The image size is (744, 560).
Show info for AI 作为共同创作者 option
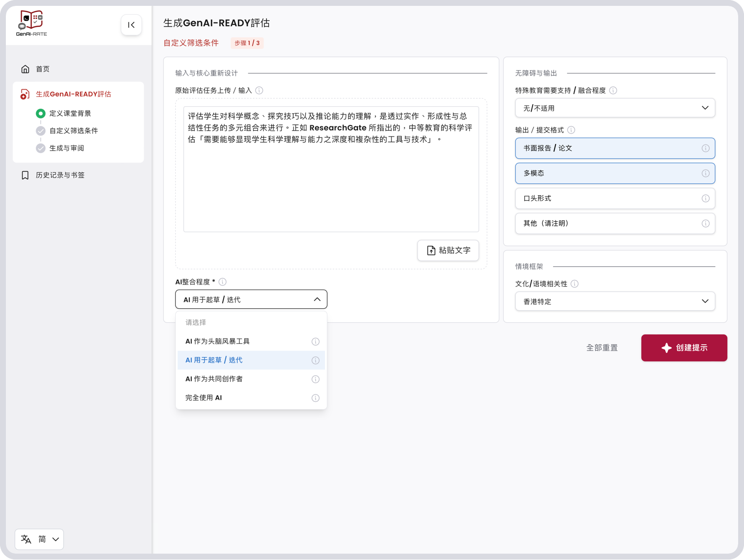tap(316, 379)
